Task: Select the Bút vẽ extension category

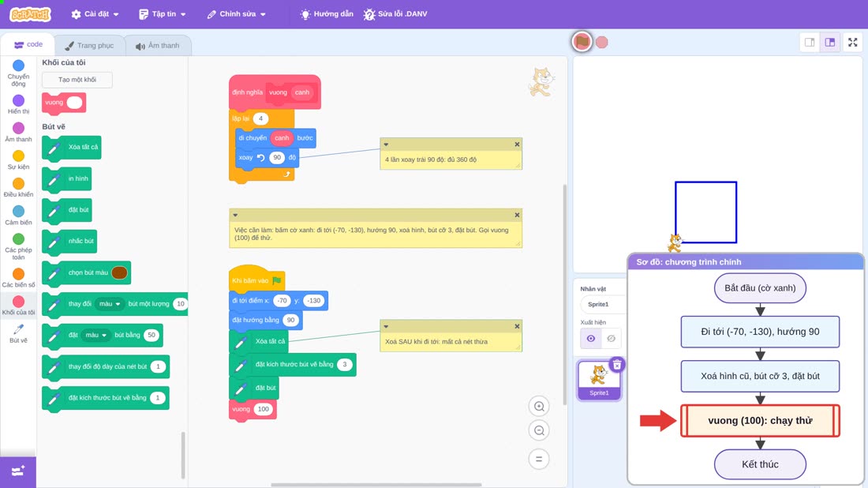Action: [x=18, y=334]
